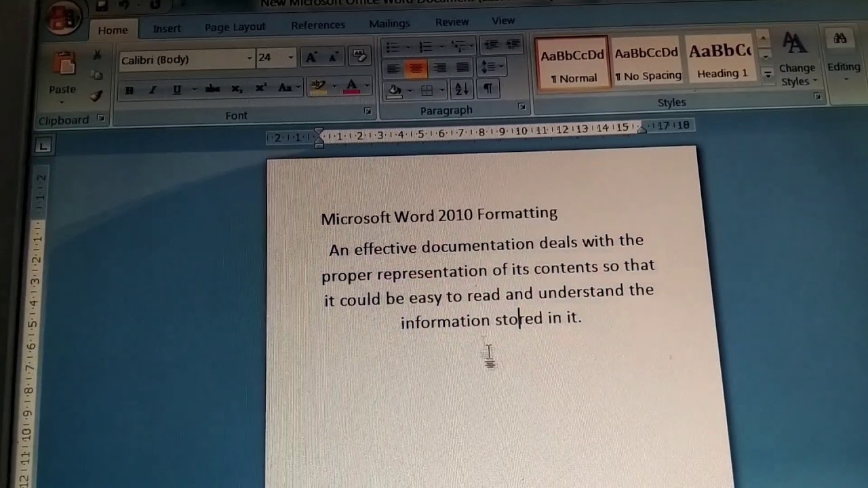Open the font size dropdown arrow
Image resolution: width=868 pixels, height=488 pixels.
[x=290, y=58]
